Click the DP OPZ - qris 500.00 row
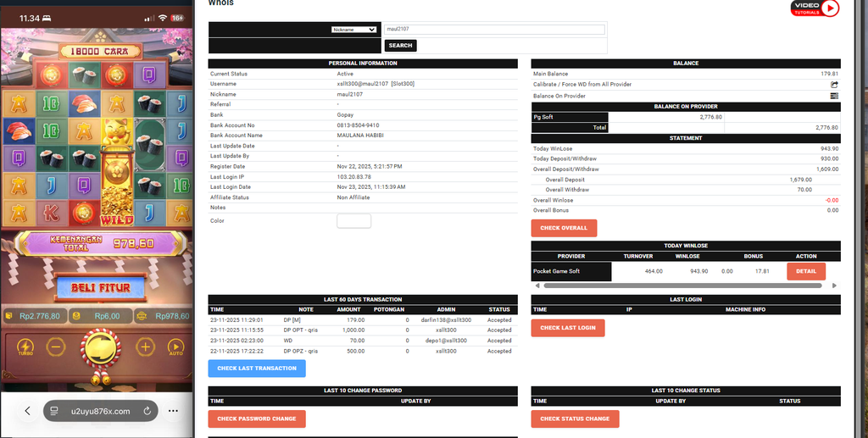 point(363,352)
